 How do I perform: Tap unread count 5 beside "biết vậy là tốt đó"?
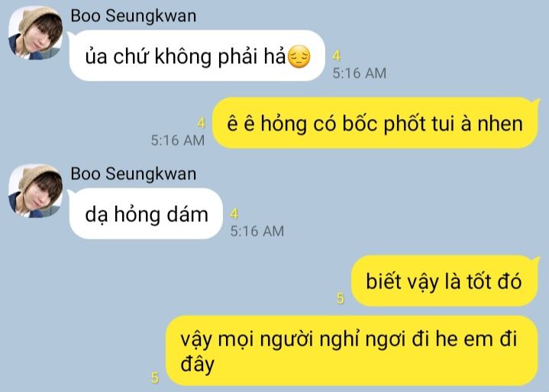[x=341, y=298]
